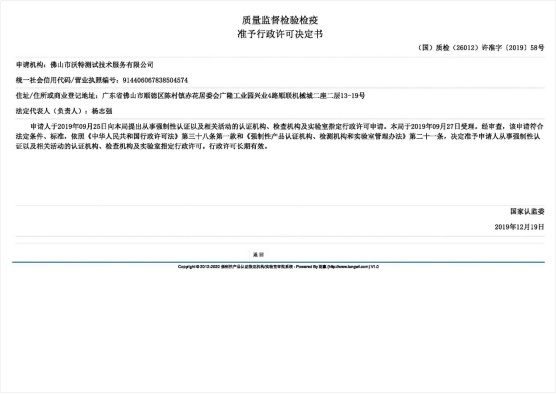
Task: Click the legal representative name 杨志强
Action: [x=102, y=111]
